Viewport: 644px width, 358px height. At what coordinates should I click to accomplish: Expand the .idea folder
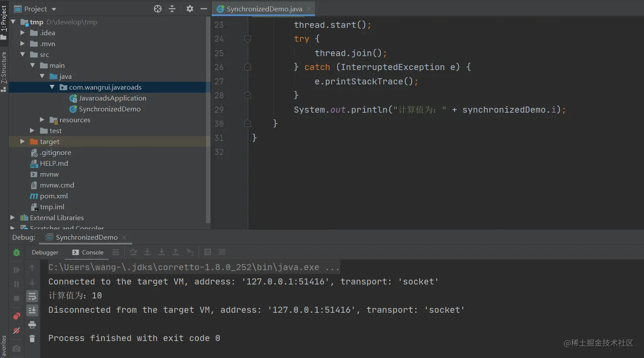tap(23, 33)
